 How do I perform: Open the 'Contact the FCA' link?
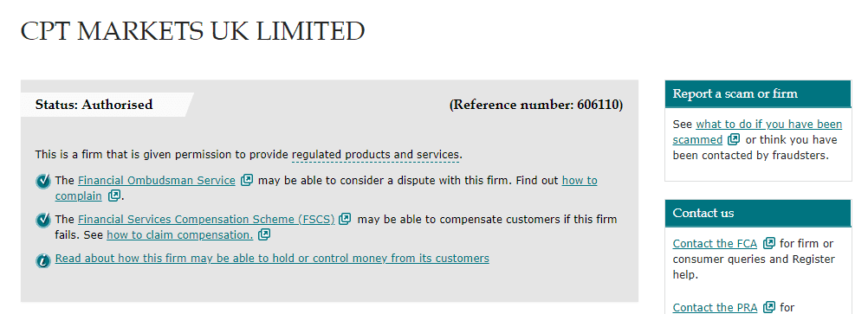click(x=715, y=244)
